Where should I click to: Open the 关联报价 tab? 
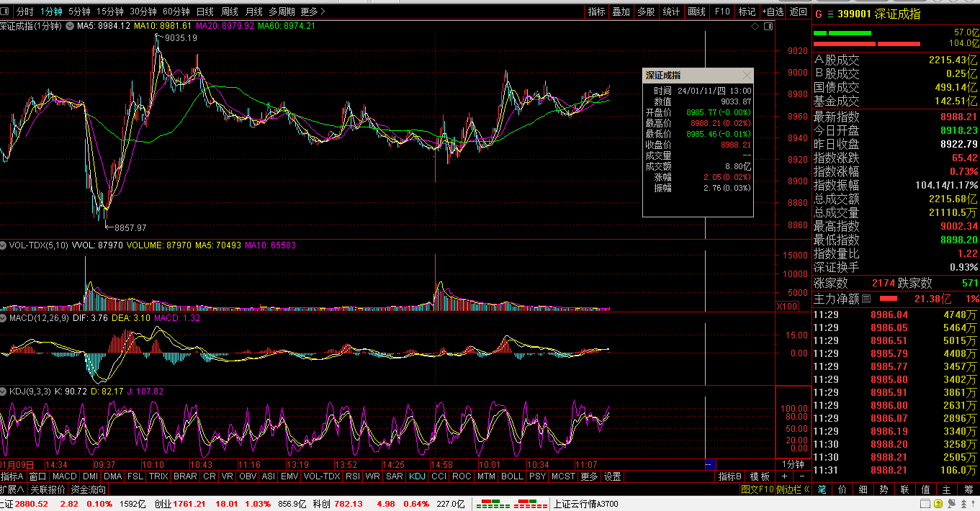(x=48, y=489)
